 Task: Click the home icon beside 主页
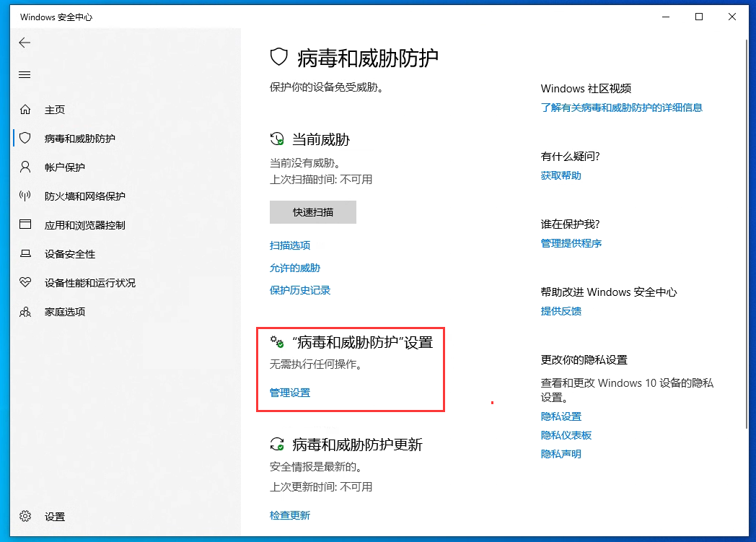tap(25, 110)
